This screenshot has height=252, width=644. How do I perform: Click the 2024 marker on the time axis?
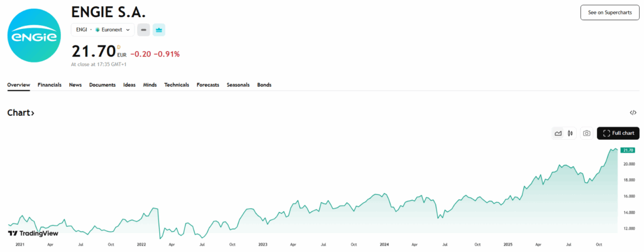pyautogui.click(x=384, y=244)
